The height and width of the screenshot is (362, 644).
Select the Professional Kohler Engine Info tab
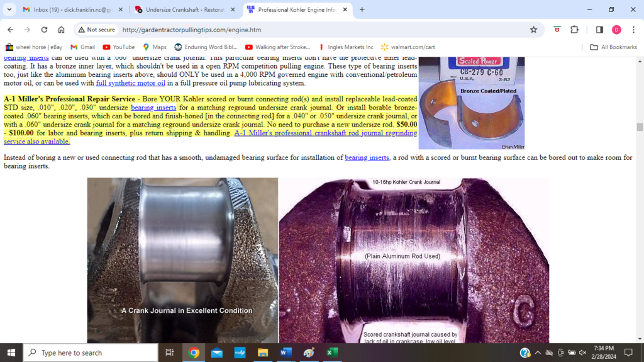coord(297,9)
